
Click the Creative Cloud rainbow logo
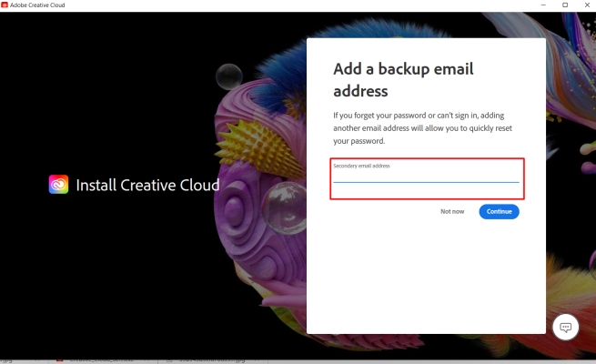(x=58, y=185)
